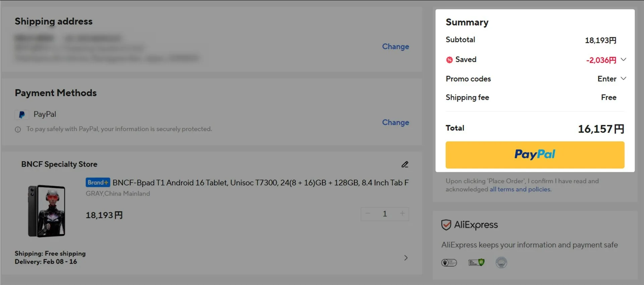Click the BNCF tablet product thumbnail
Image resolution: width=644 pixels, height=285 pixels.
coord(47,211)
